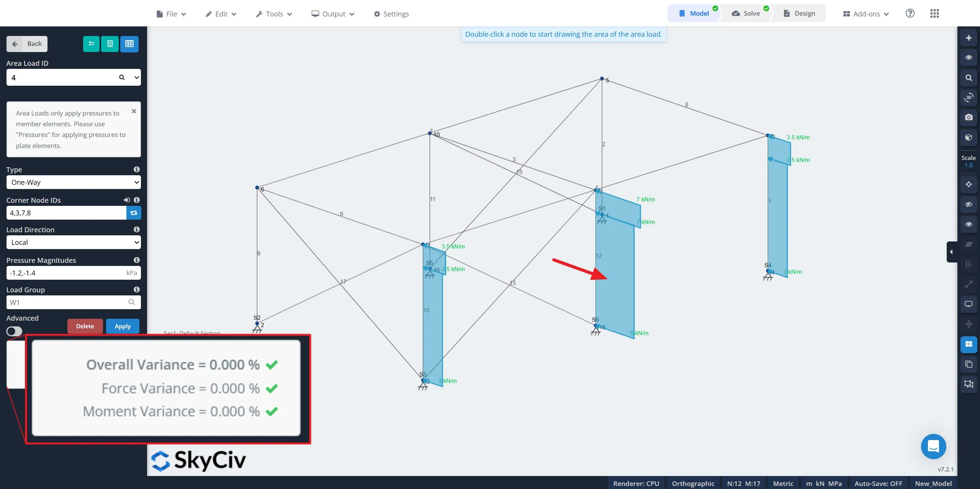Click the cube view icon
The height and width of the screenshot is (489, 980).
[x=969, y=137]
